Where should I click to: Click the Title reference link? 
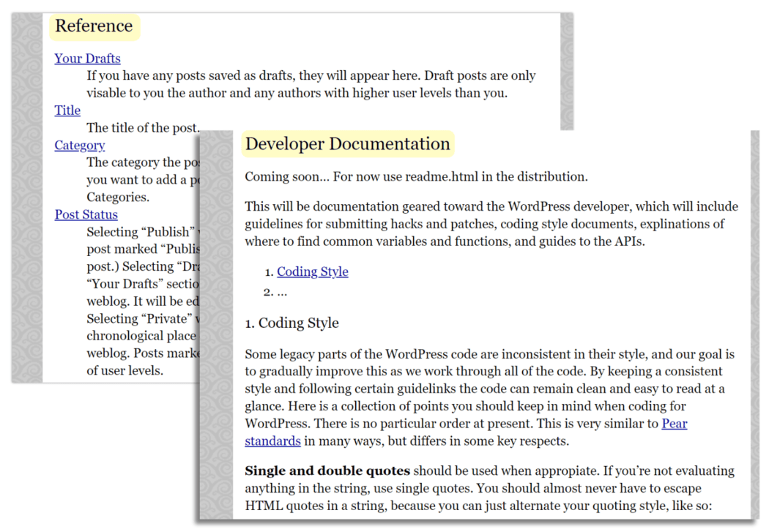(x=67, y=110)
